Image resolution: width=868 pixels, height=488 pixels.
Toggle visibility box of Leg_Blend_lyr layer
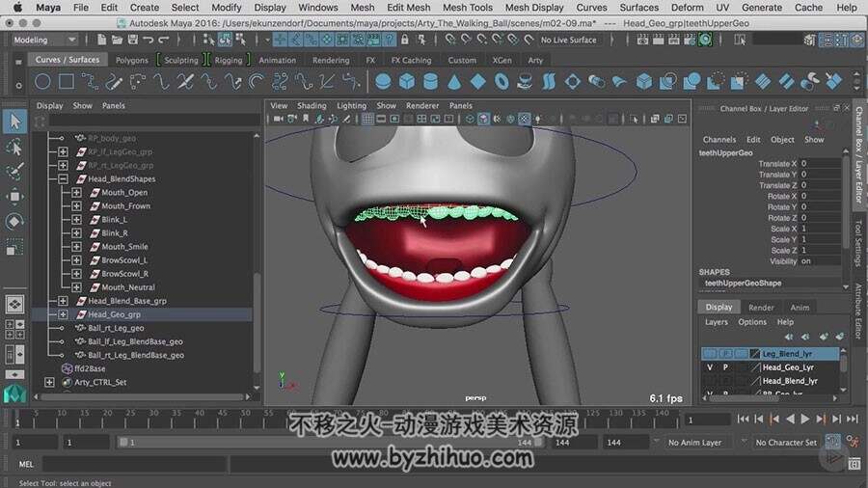pos(710,353)
